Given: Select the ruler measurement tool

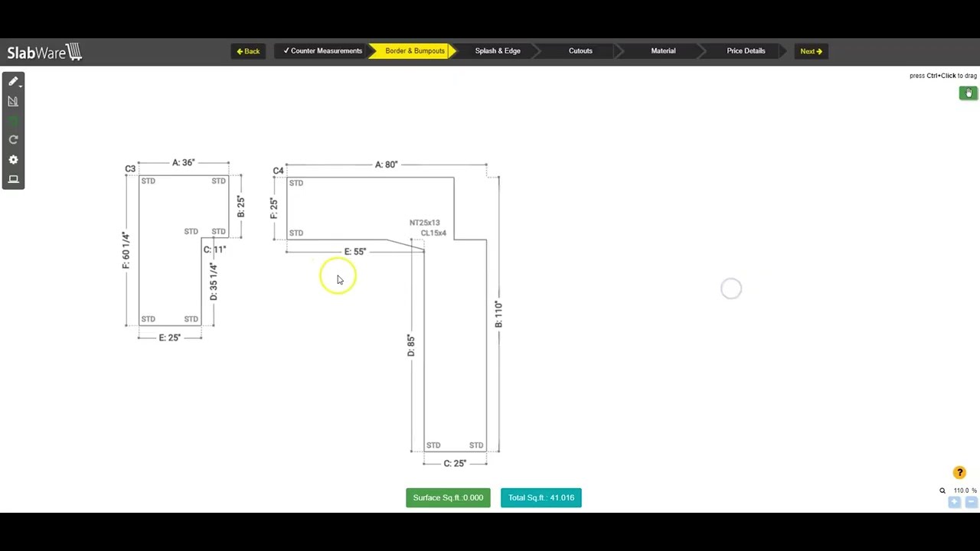Looking at the screenshot, I should coord(13,101).
